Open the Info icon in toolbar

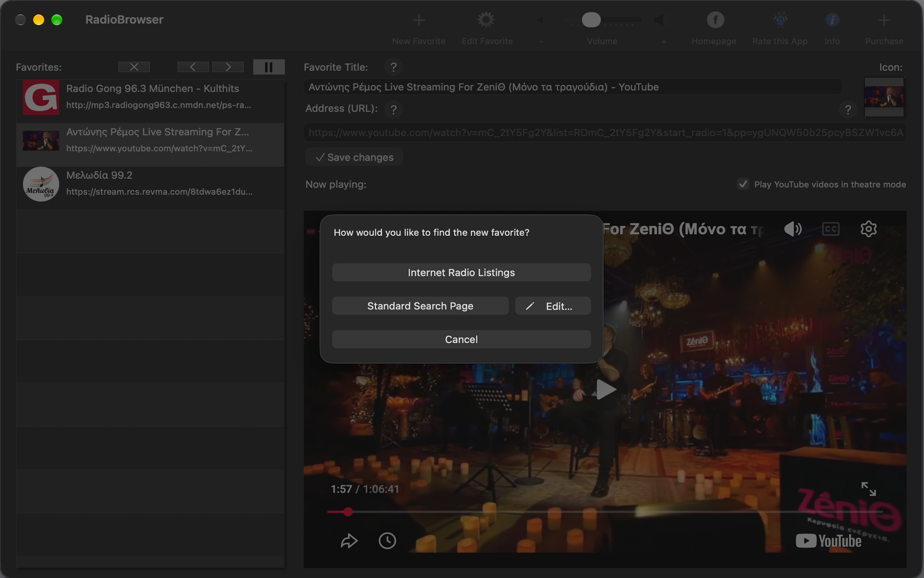(832, 20)
